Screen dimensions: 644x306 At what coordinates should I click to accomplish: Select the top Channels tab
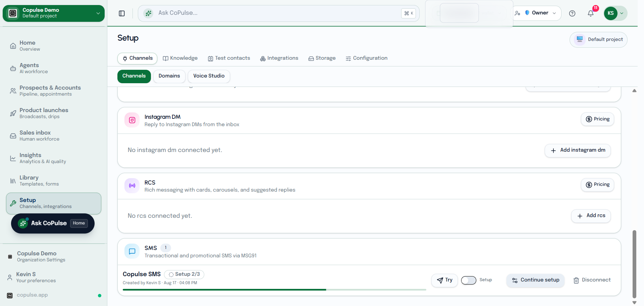(x=138, y=58)
